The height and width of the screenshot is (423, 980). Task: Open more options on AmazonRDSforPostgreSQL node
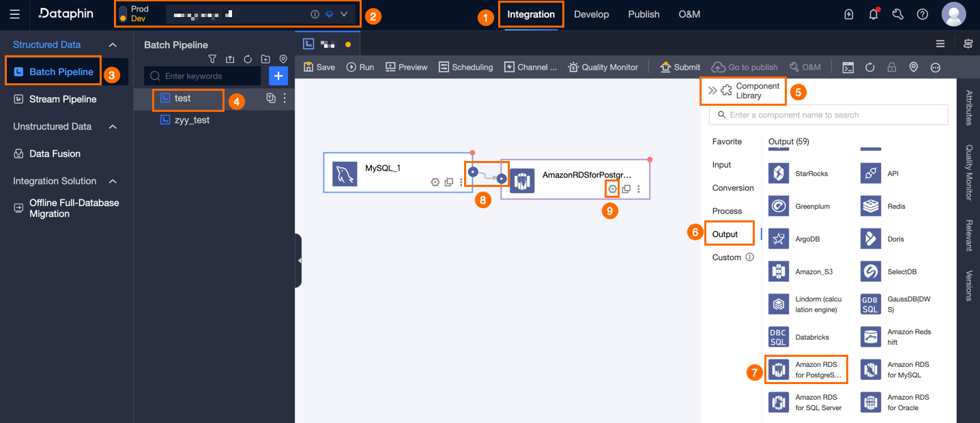[x=639, y=189]
